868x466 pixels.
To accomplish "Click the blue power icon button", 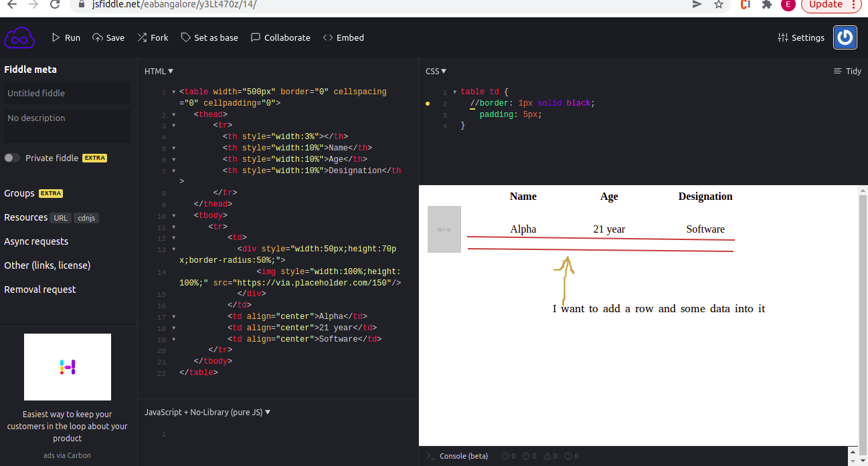I will [845, 37].
